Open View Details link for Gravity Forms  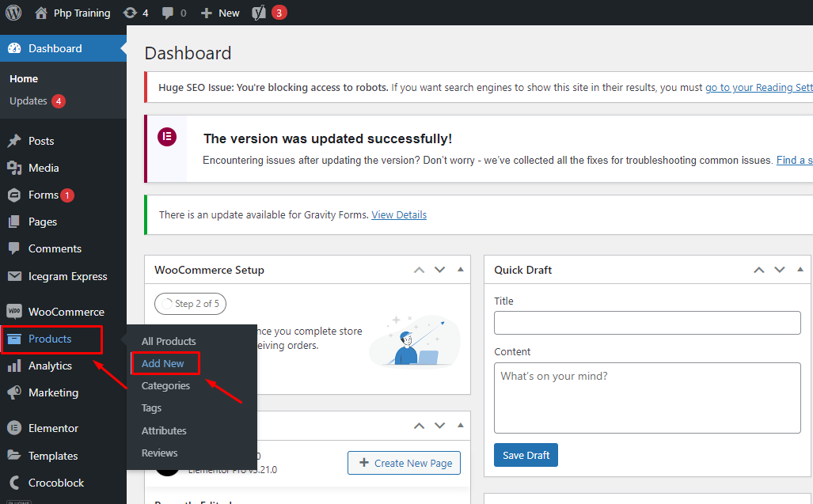point(399,214)
